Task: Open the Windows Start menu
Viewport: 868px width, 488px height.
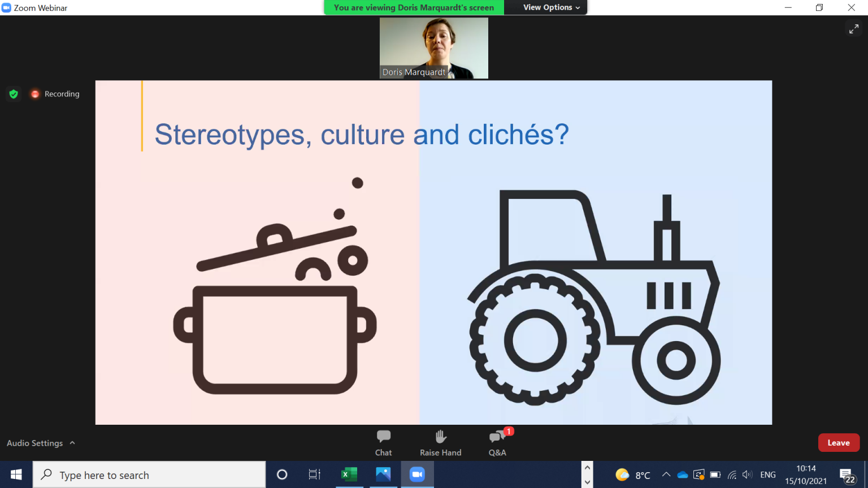Action: (16, 474)
